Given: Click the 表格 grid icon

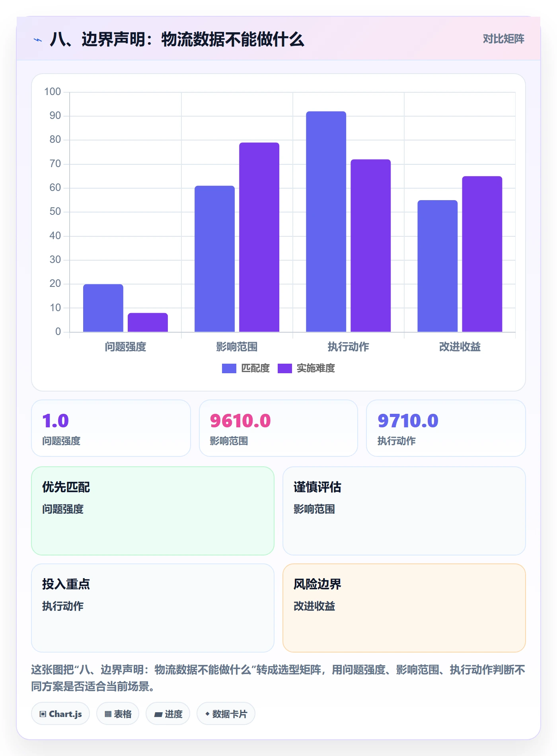Looking at the screenshot, I should (x=108, y=714).
